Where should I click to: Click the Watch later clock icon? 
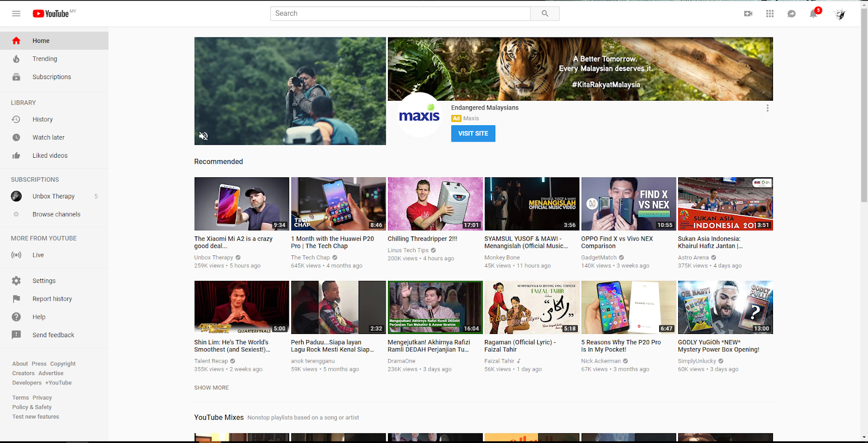(x=16, y=137)
